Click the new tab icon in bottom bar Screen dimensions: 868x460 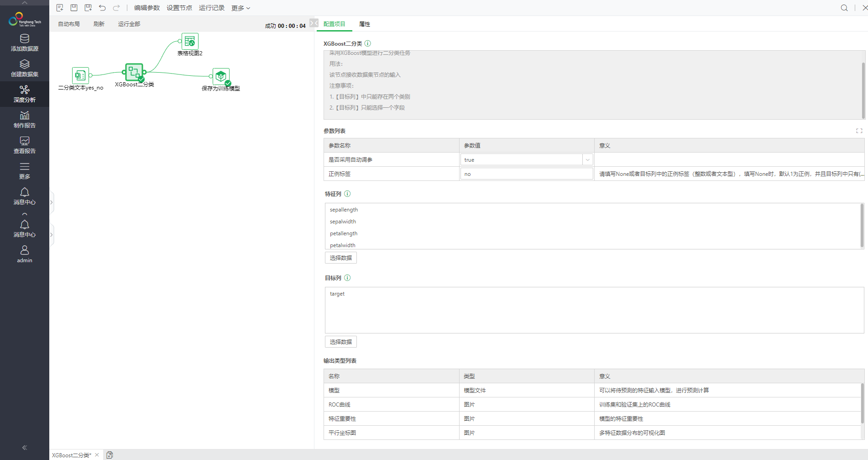(x=110, y=455)
